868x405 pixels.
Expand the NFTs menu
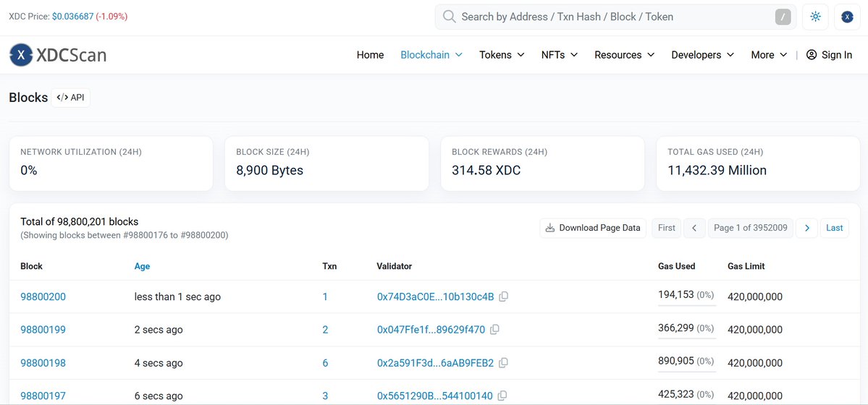(x=559, y=55)
